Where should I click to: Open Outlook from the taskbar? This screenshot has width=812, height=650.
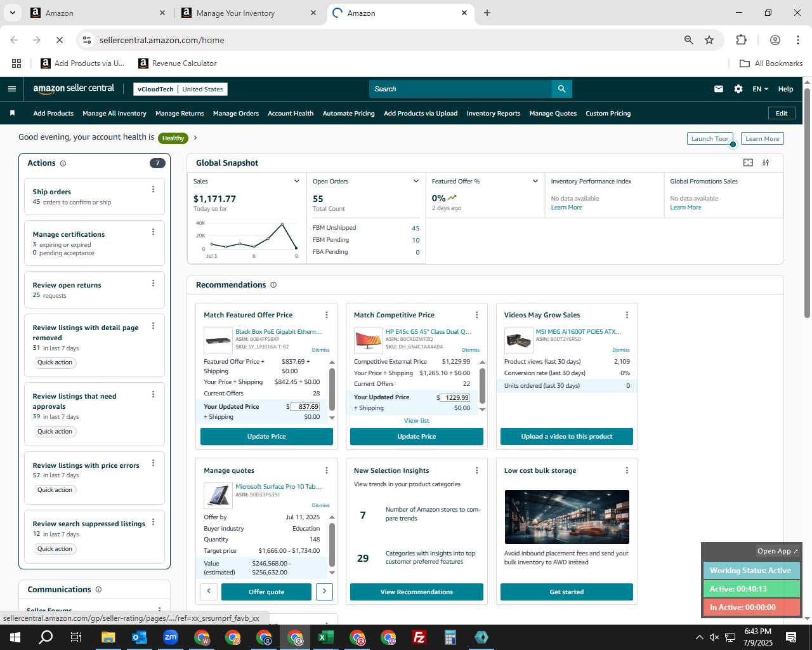tap(140, 637)
